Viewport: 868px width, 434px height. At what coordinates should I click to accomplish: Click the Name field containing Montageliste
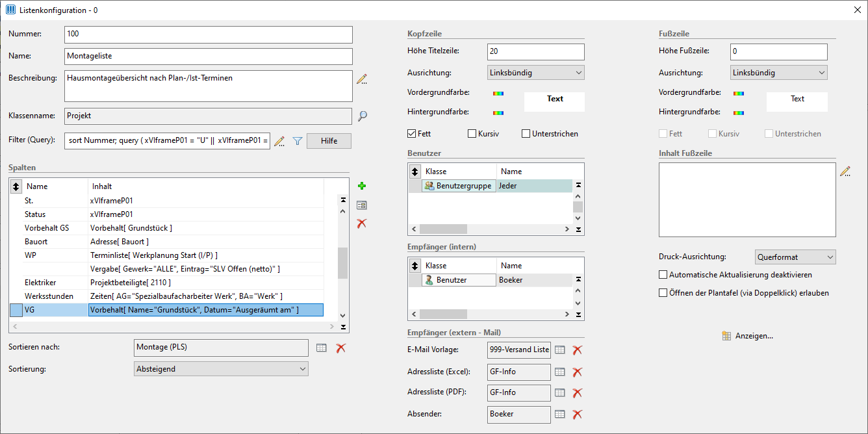point(209,57)
